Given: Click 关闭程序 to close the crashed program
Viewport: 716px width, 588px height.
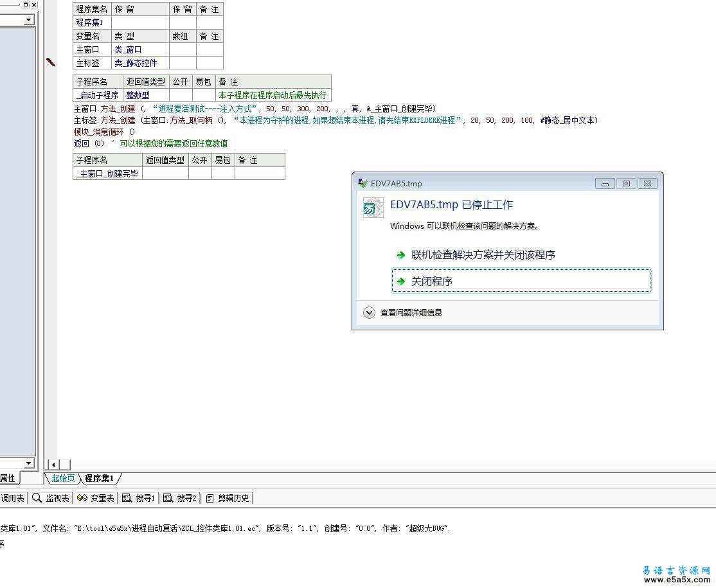Looking at the screenshot, I should click(x=432, y=281).
